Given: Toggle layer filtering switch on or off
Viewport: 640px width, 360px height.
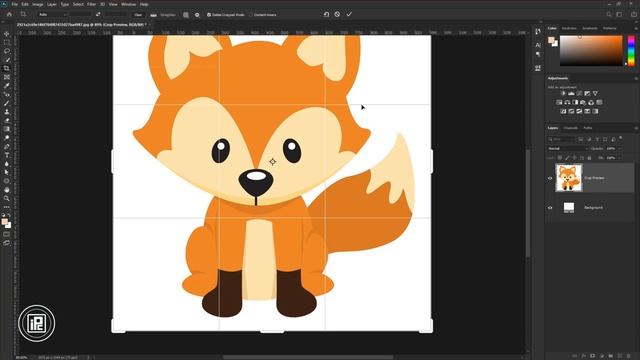Looking at the screenshot, I should click(621, 138).
